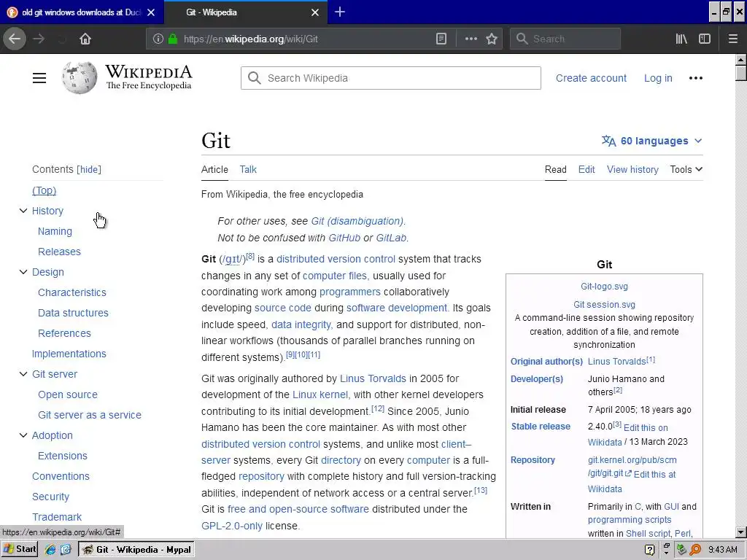Viewport: 747px width, 560px height.
Task: Open the Tools dropdown menu
Action: point(686,169)
